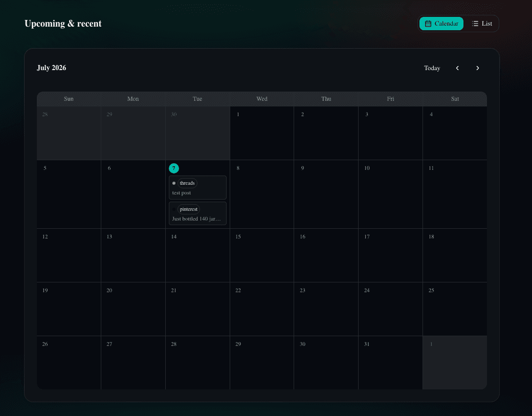This screenshot has width=532, height=416.
Task: Select greyed day 30 of previous month
Action: [197, 133]
